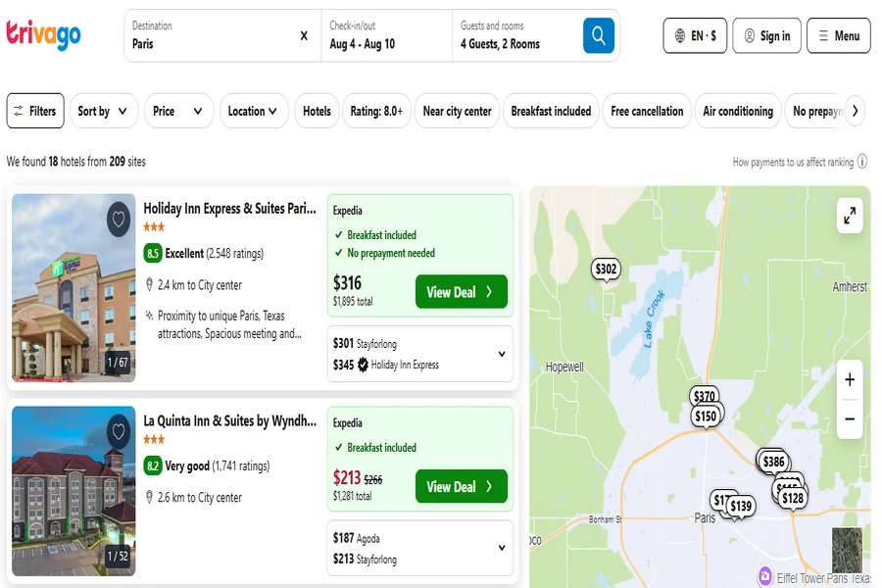Save Holiday Inn Express with heart icon
This screenshot has height=588, width=882.
click(x=119, y=219)
